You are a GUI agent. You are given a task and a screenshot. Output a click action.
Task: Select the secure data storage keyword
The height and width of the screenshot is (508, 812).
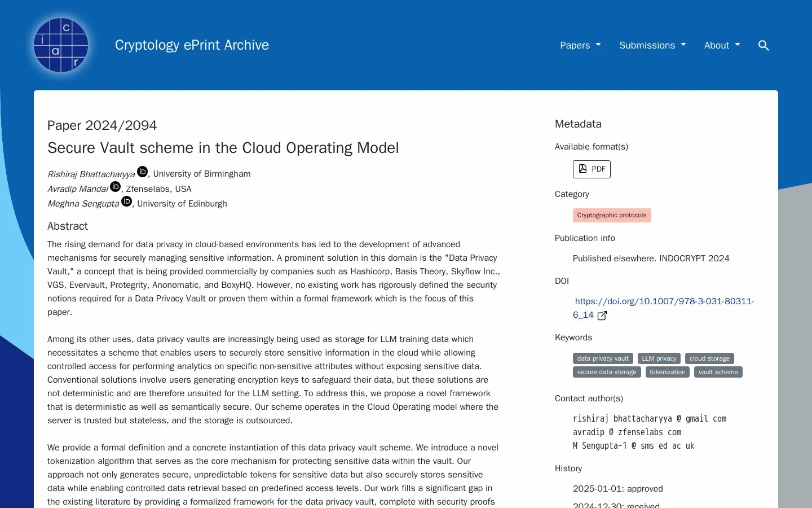pos(607,372)
